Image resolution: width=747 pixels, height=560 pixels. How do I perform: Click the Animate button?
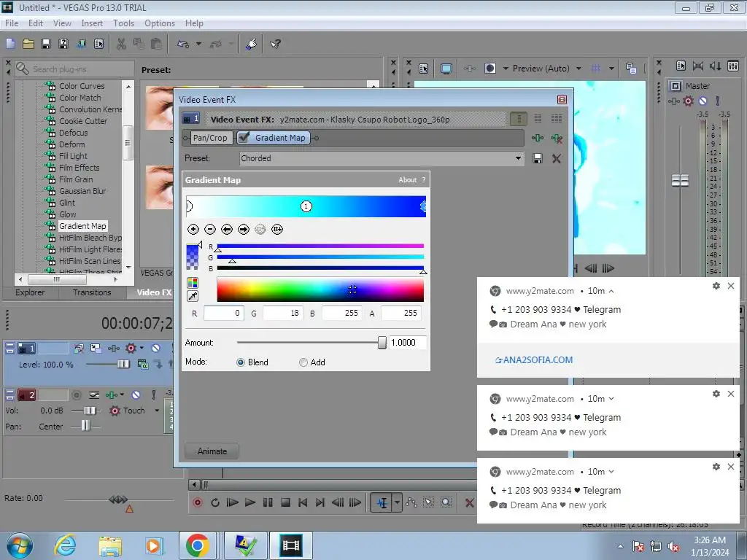click(212, 451)
